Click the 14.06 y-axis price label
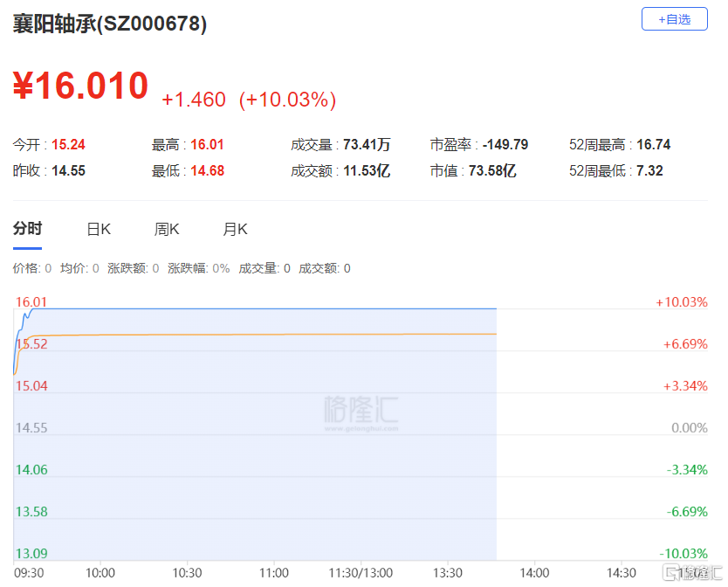Image resolution: width=728 pixels, height=587 pixels. point(31,469)
